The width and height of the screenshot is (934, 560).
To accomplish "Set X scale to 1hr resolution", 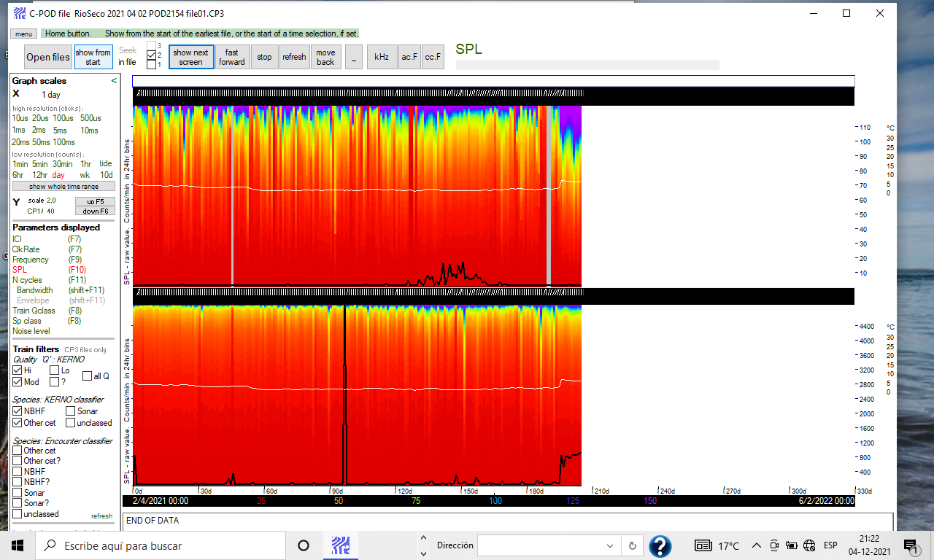I will pos(86,164).
